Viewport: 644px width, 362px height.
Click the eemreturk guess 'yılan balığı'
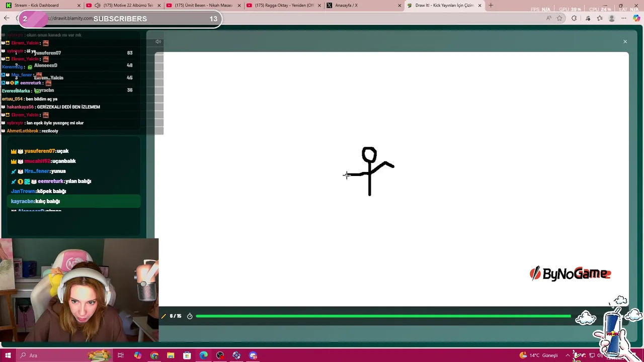(77, 181)
